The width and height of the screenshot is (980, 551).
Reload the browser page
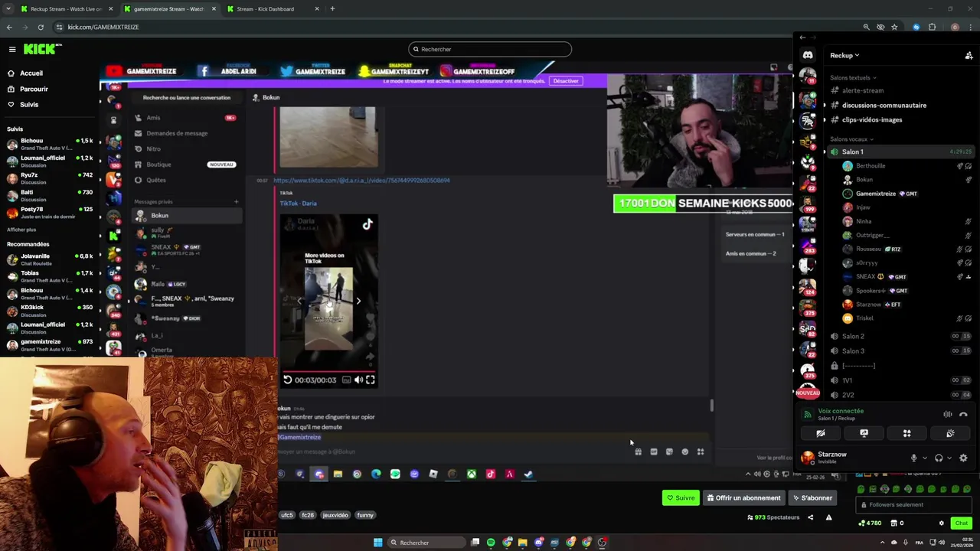(41, 27)
